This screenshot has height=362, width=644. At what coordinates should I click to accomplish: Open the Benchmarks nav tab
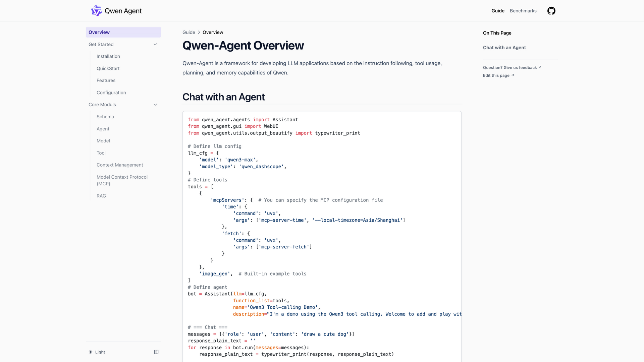tap(523, 11)
